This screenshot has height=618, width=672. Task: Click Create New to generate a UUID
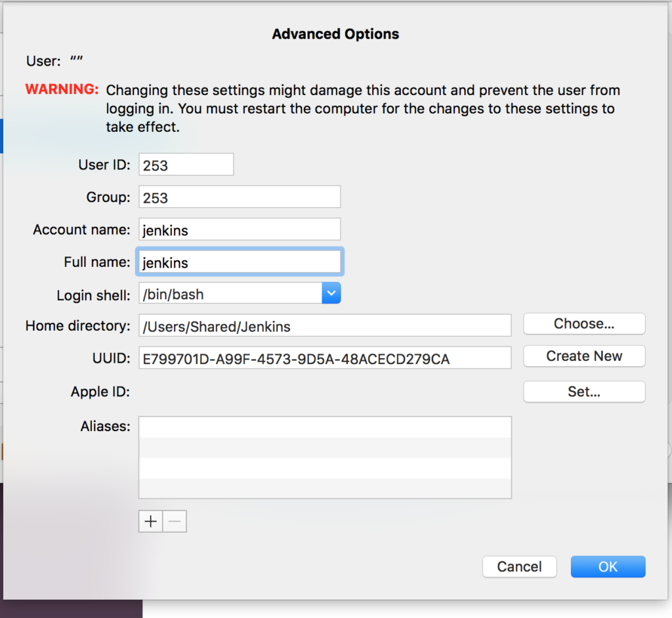583,356
